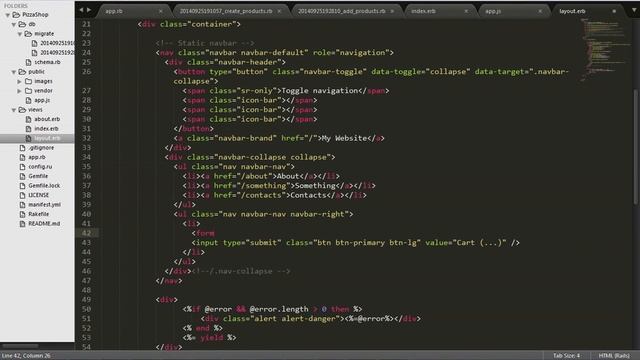Switch to add_products.rb tab
640x360 pixels.
[x=341, y=11]
